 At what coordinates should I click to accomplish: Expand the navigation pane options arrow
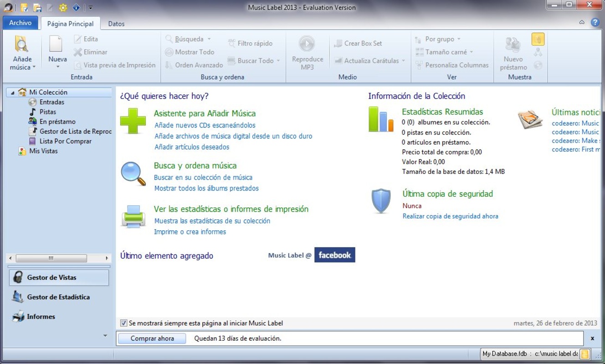point(105,336)
